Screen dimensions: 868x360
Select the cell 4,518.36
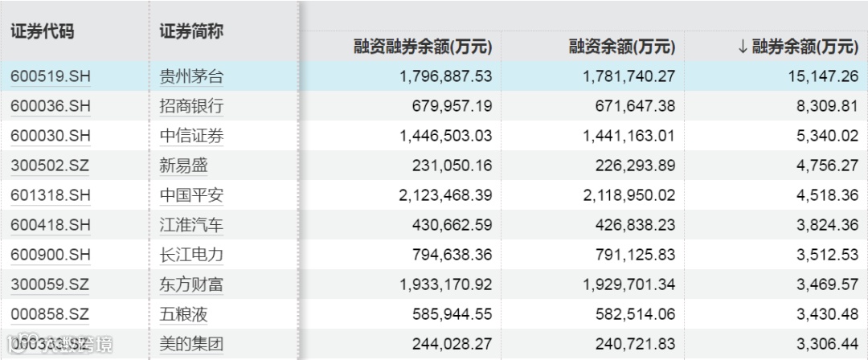[x=828, y=195]
